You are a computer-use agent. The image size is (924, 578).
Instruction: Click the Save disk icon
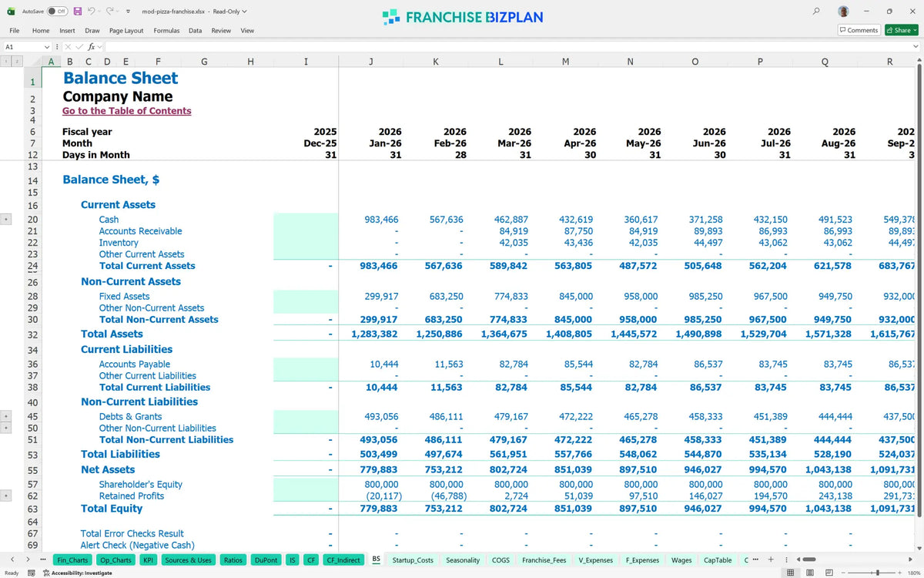[78, 12]
